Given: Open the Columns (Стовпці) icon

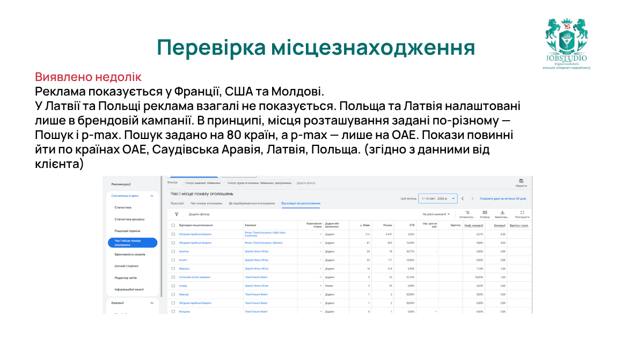Looking at the screenshot, I should 485,213.
